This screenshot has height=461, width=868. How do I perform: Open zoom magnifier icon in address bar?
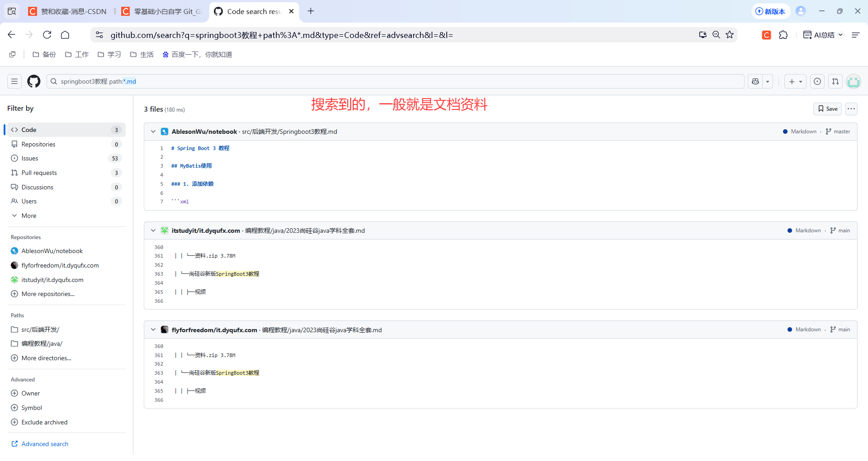(x=716, y=35)
